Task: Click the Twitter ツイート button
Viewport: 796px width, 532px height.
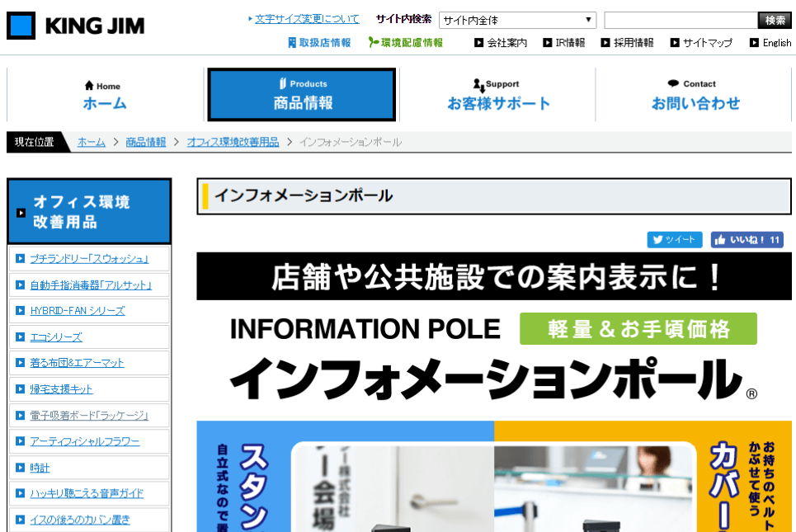Action: [675, 239]
